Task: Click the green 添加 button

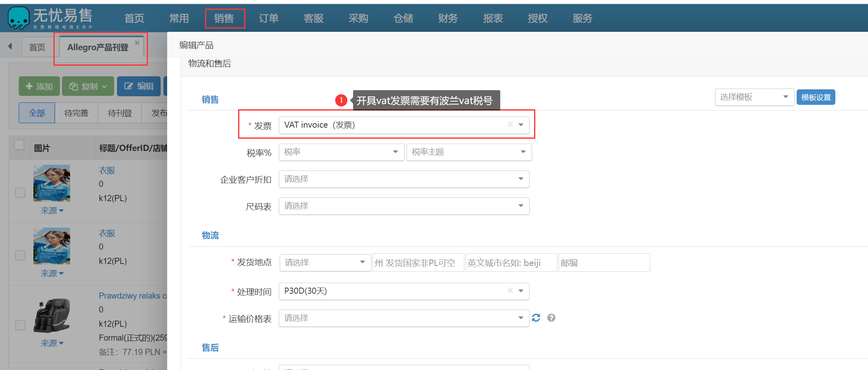Action: point(39,86)
